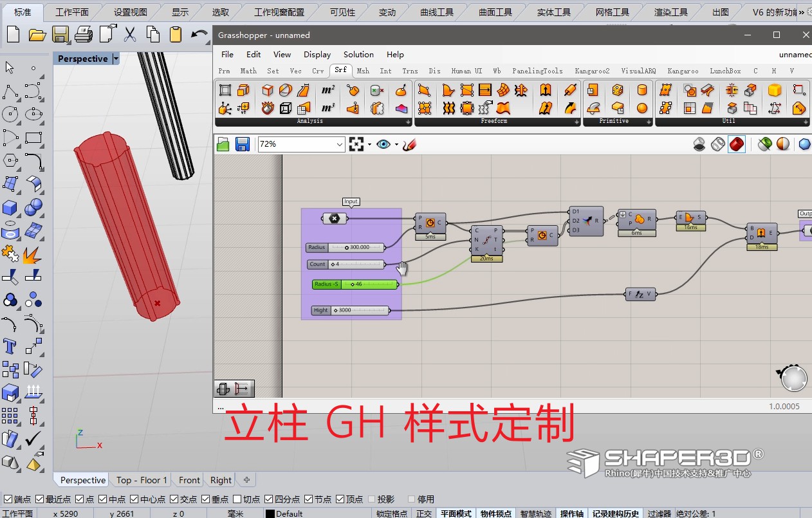
Task: Toggle 物件锁点 in status bar
Action: click(x=496, y=513)
